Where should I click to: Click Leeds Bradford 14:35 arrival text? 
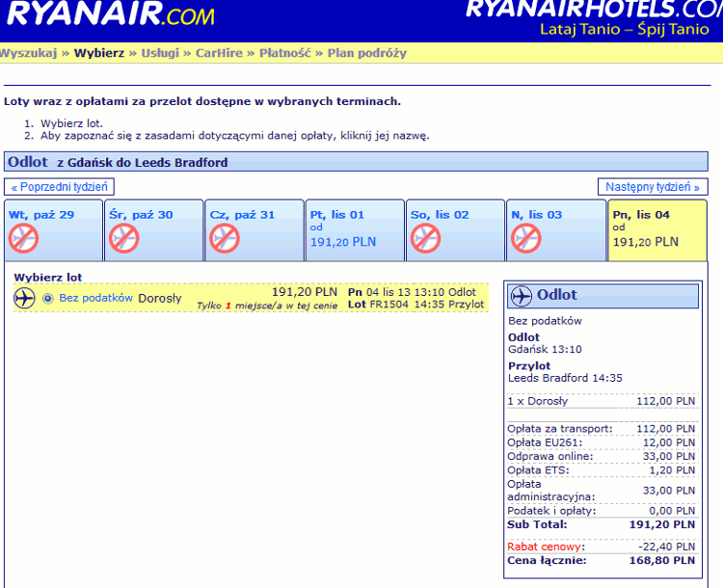pyautogui.click(x=565, y=378)
